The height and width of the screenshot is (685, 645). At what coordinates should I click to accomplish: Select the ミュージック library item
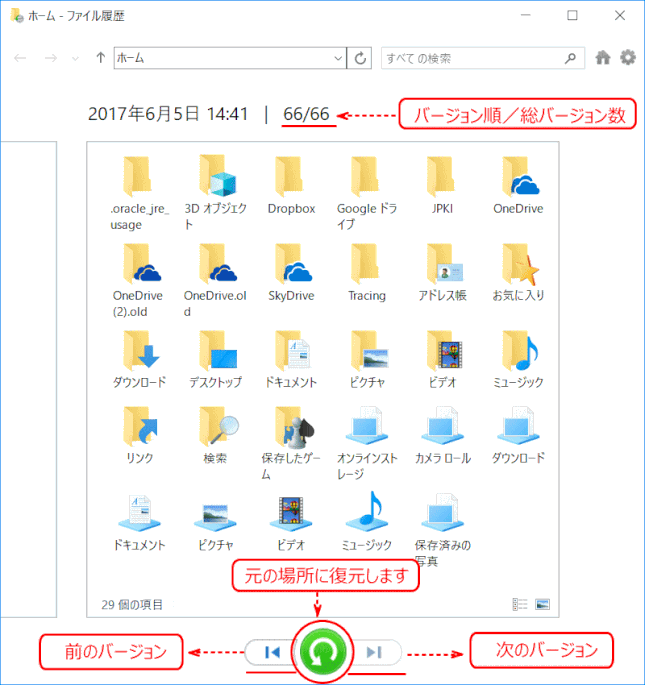pyautogui.click(x=367, y=521)
